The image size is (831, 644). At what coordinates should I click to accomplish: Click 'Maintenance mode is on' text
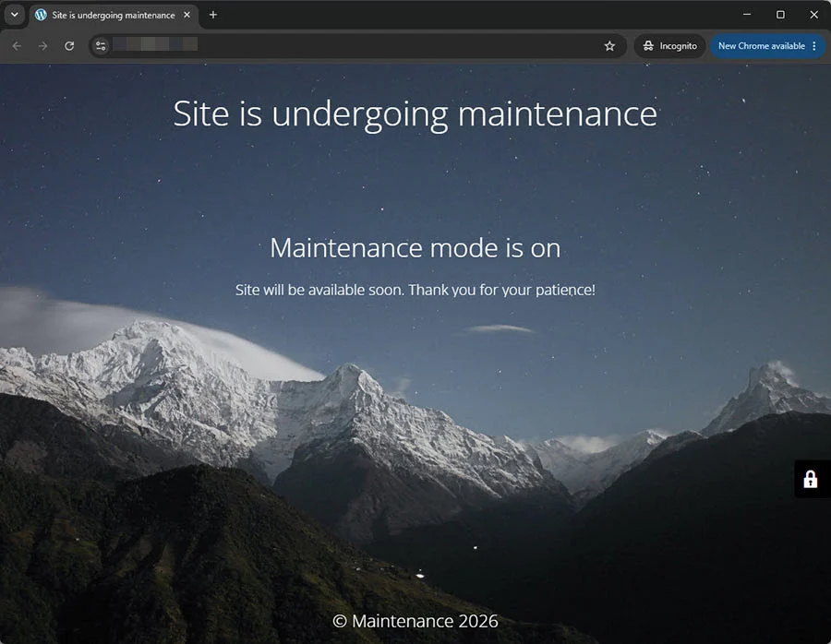(x=415, y=248)
